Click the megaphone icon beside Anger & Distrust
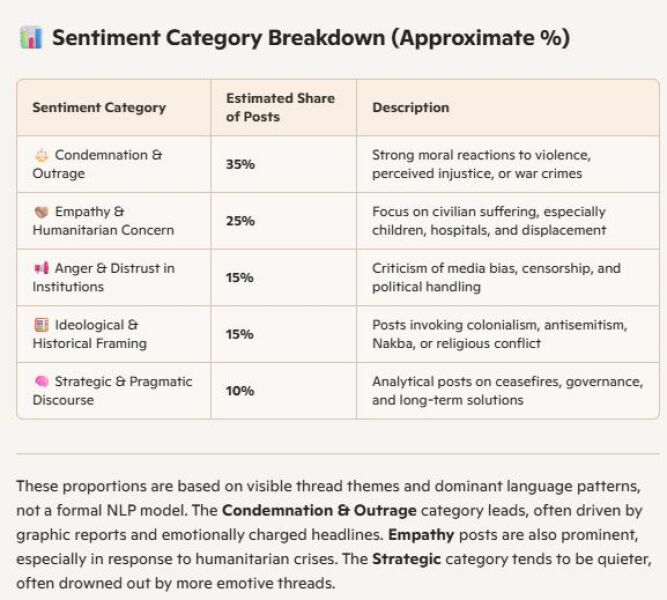Viewport: 667px width, 600px height. (x=41, y=268)
